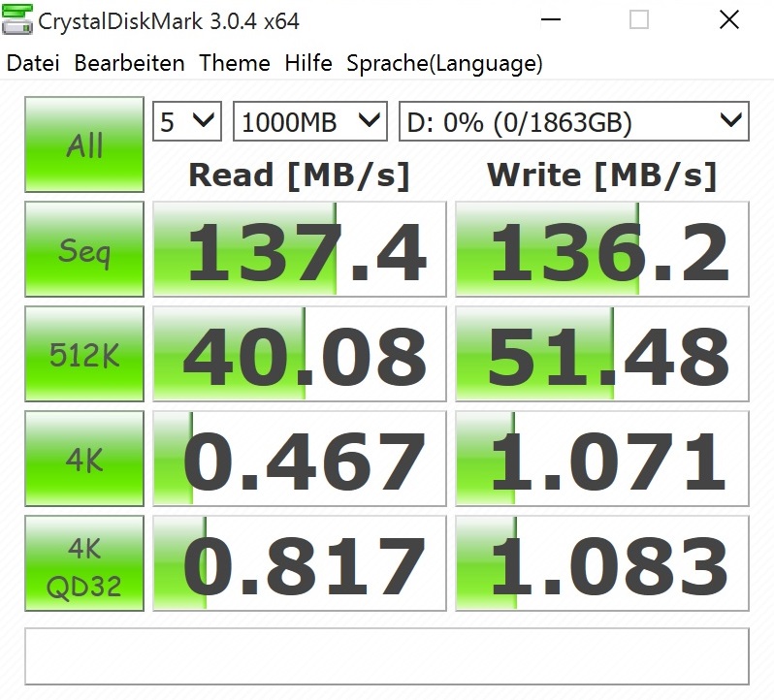Start the 4K QD32 test
The height and width of the screenshot is (700, 774).
(x=84, y=563)
